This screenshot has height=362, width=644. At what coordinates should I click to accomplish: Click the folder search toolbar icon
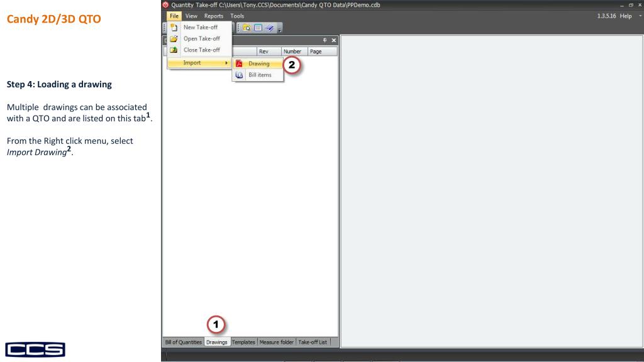coord(247,28)
